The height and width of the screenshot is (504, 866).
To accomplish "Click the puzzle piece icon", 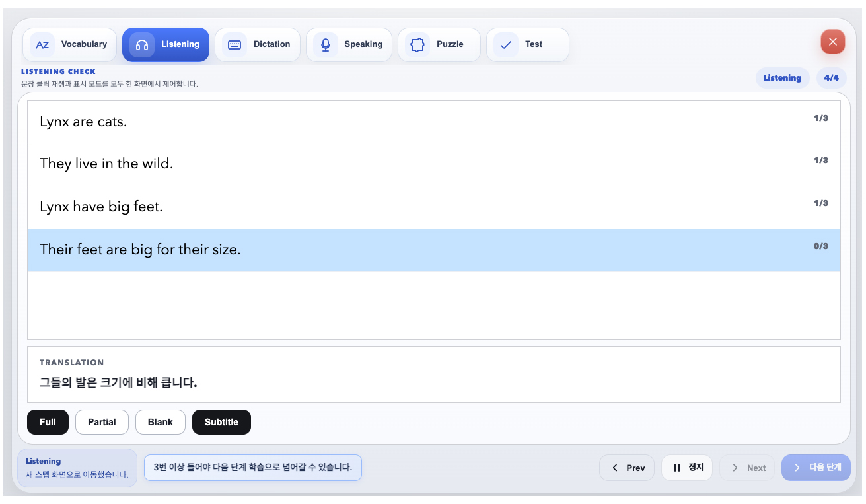I will (417, 45).
